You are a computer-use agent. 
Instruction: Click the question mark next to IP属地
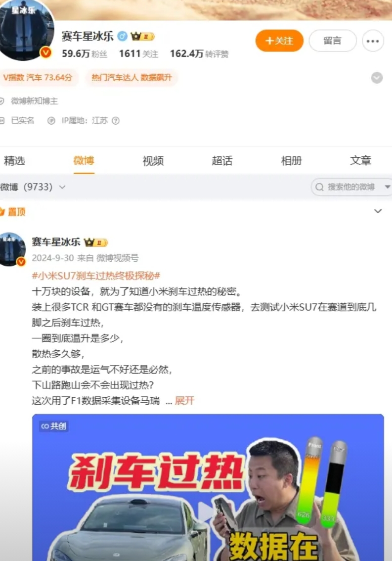tap(116, 121)
